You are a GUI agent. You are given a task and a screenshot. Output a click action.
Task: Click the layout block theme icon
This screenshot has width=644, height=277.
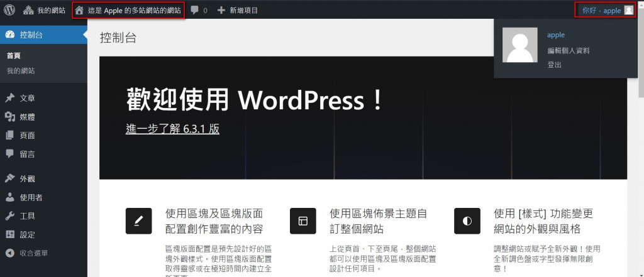303,220
